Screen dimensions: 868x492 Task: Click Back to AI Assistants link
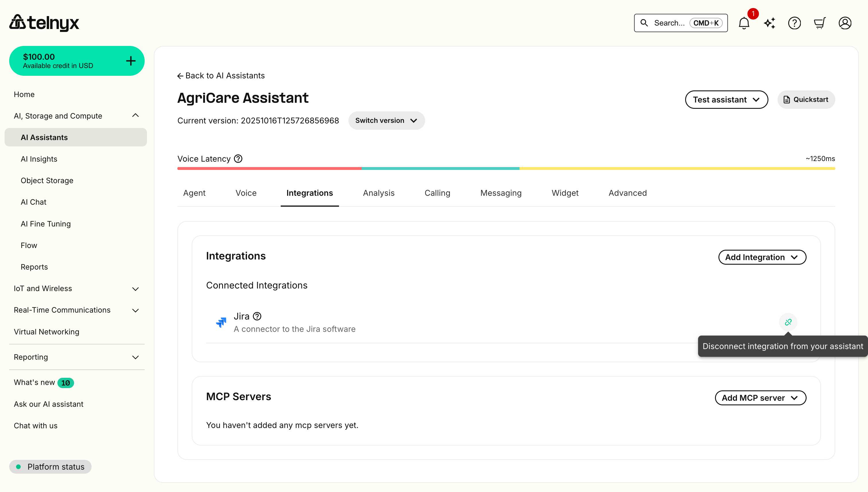click(221, 75)
